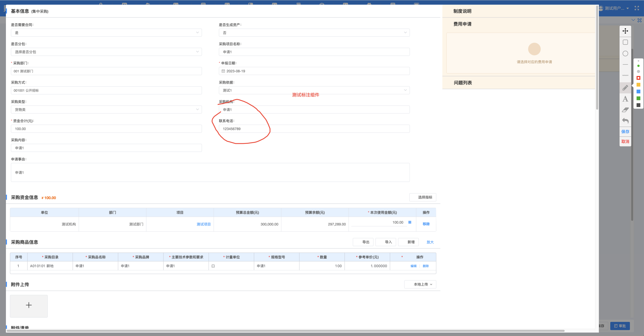This screenshot has height=336, width=644.
Task: Open the 是否生成资产 dropdown
Action: 314,33
